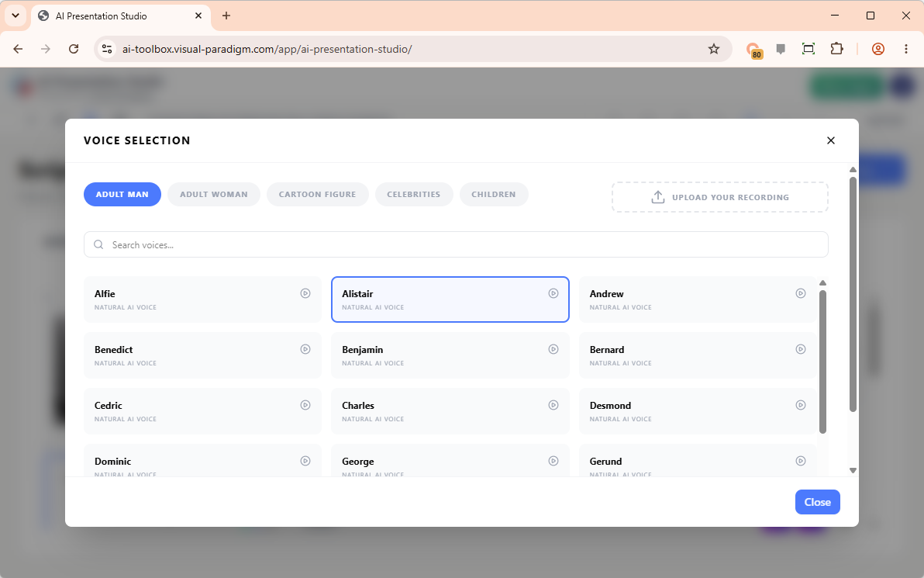Choose the George voice card
The image size is (924, 578).
pos(450,460)
